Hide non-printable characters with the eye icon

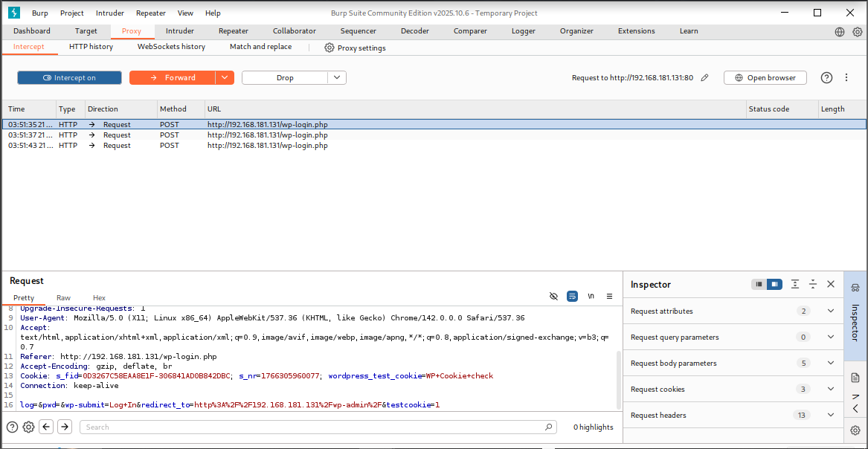(x=553, y=296)
